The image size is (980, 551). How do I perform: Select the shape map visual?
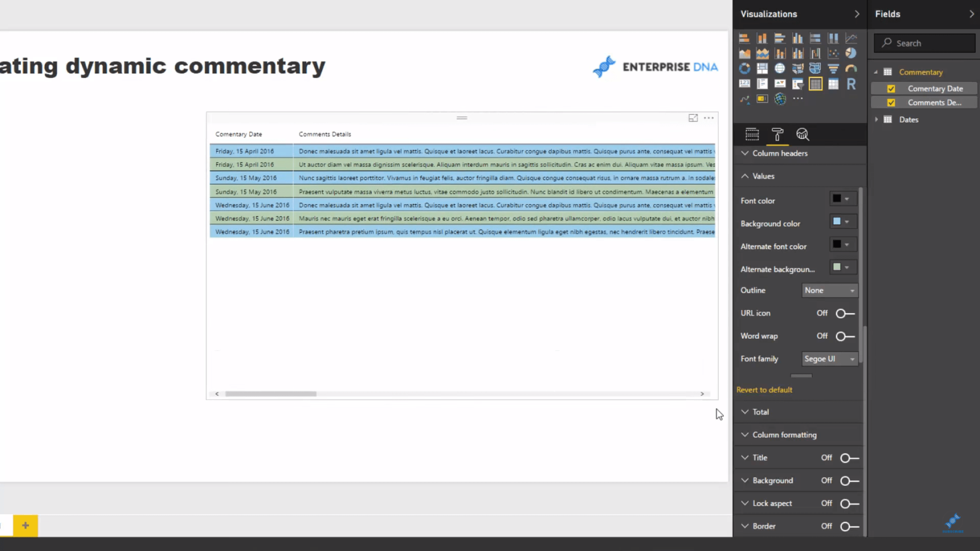pos(815,69)
